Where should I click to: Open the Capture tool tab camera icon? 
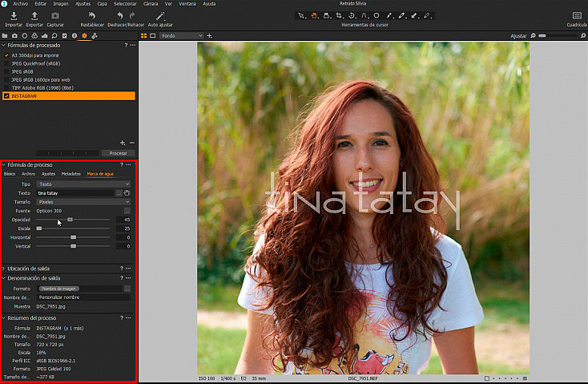click(14, 35)
